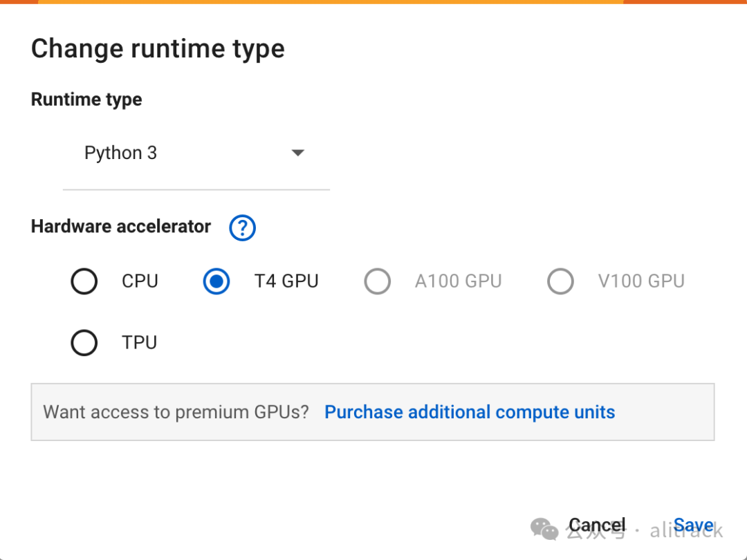Click the premium GPUs question text
Image resolution: width=747 pixels, height=560 pixels.
coord(176,412)
